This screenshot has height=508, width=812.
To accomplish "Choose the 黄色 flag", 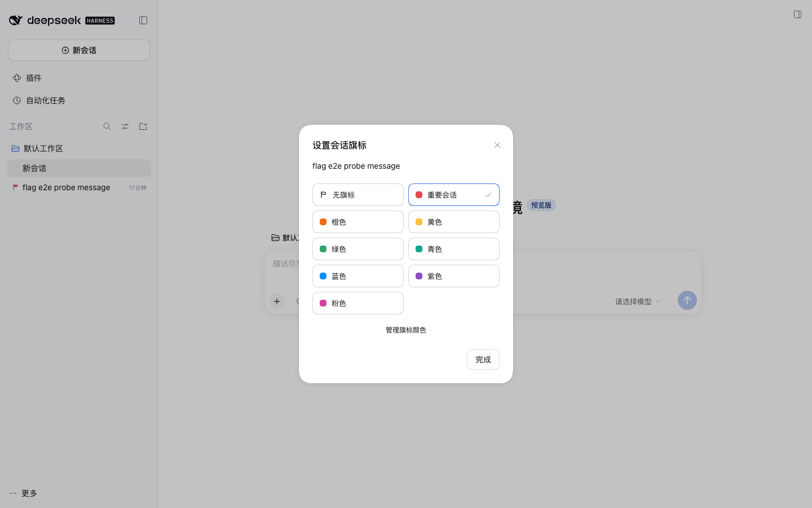I will click(x=454, y=222).
